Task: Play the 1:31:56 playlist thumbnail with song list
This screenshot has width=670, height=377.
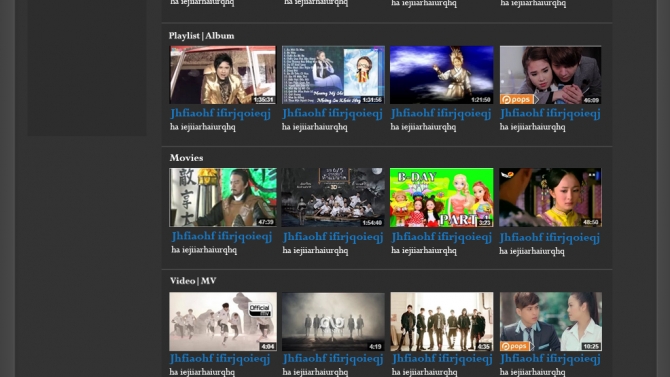Action: click(333, 75)
